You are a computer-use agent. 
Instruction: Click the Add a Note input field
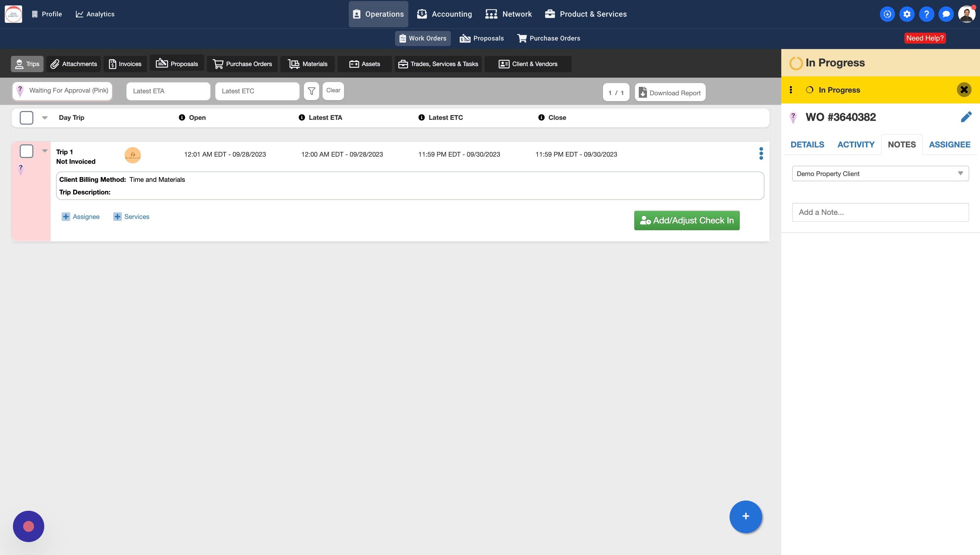880,212
